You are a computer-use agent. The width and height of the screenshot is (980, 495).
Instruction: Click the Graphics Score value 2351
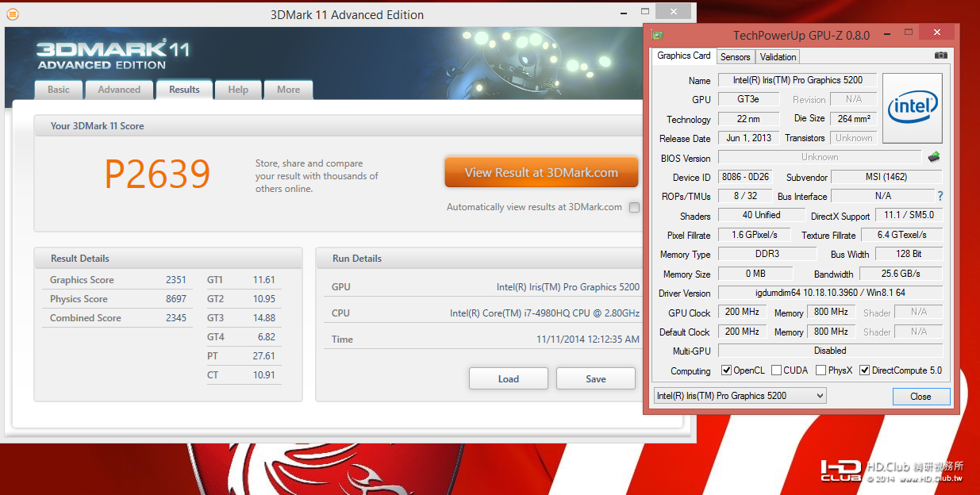[176, 280]
